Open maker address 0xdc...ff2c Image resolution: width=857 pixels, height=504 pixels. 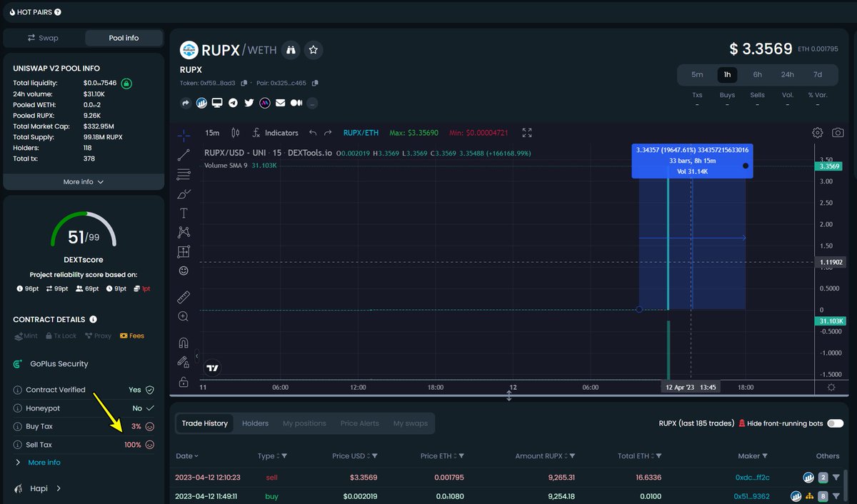coord(751,478)
